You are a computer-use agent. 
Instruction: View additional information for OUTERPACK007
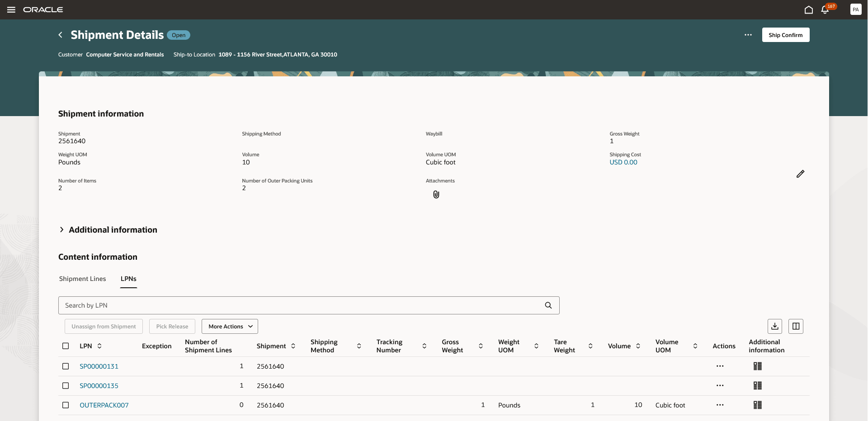758,405
